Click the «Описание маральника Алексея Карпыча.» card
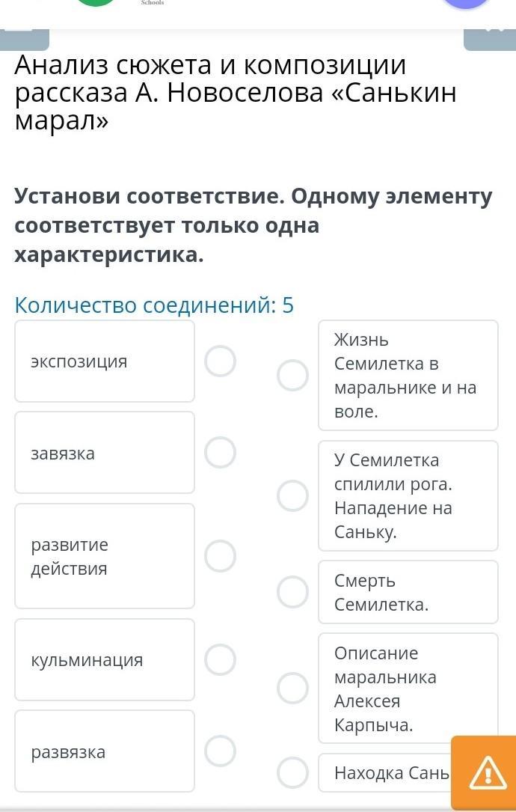This screenshot has height=812, width=516. click(408, 689)
